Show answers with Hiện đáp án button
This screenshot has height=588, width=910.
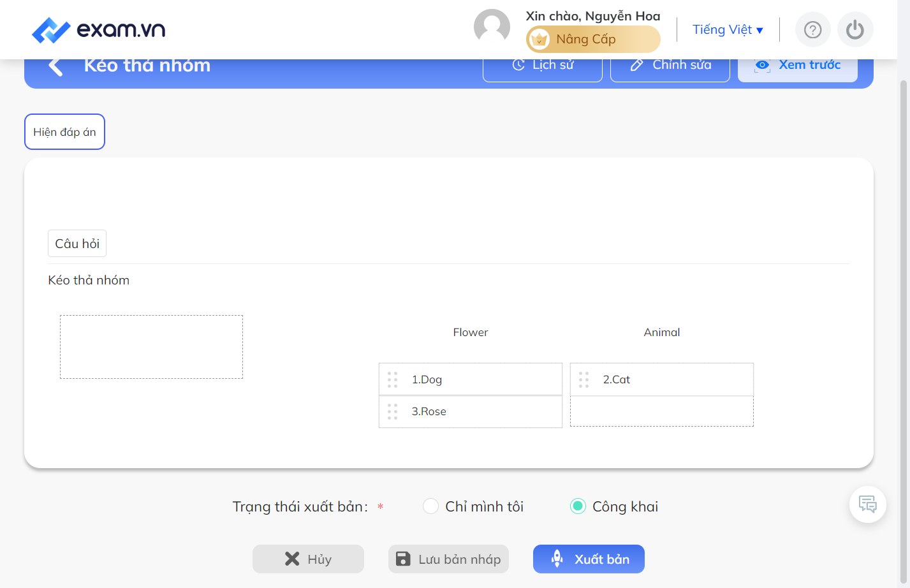64,132
